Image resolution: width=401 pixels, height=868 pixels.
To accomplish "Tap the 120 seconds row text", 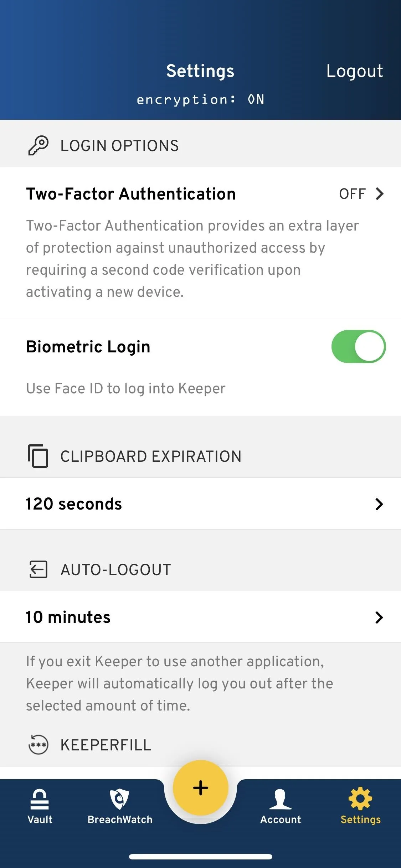I will pos(74,504).
